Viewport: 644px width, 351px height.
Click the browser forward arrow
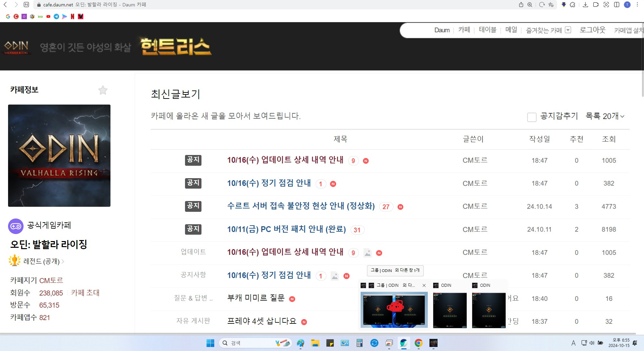(16, 5)
